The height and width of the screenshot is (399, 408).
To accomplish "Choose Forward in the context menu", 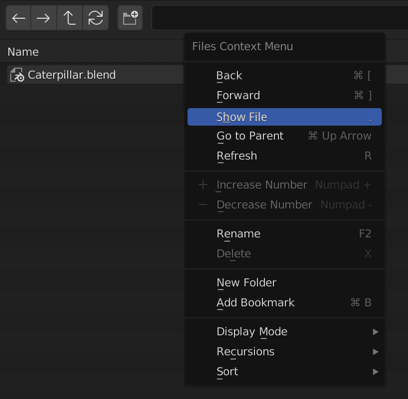I will [x=285, y=96].
